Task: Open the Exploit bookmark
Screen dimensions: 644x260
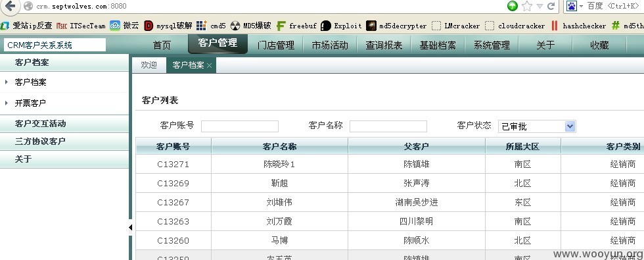Action: pos(341,26)
